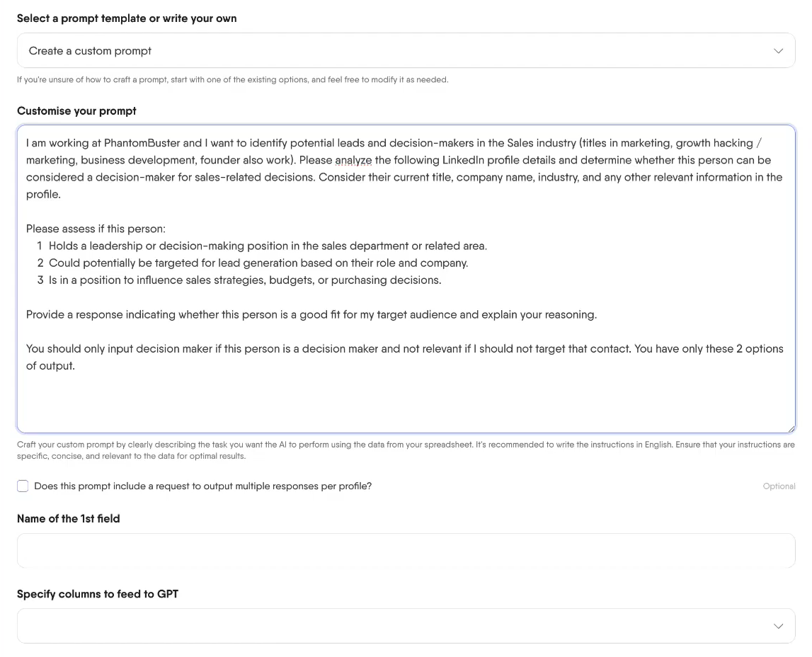
Task: Expand the chevron on 'Create a custom prompt'
Action: pos(778,50)
